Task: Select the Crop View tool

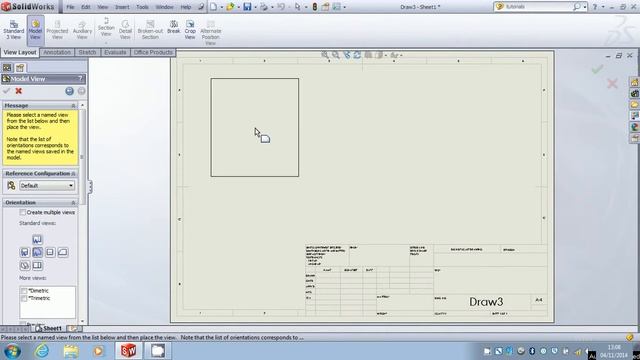Action: coord(190,30)
